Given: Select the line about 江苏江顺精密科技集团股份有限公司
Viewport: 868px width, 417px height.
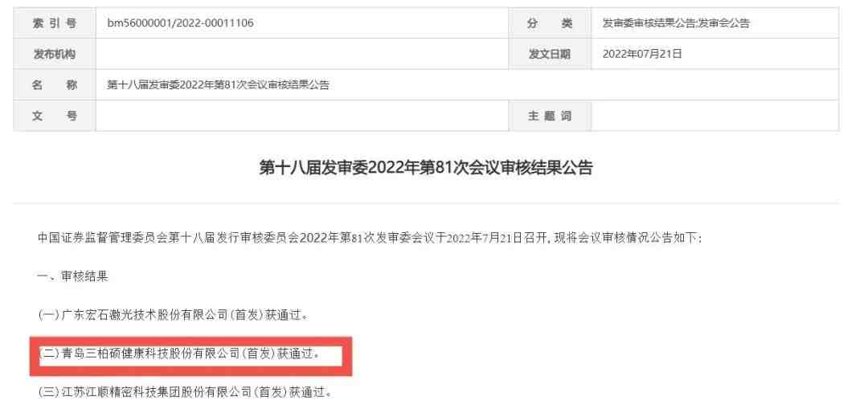Looking at the screenshot, I should point(186,393).
